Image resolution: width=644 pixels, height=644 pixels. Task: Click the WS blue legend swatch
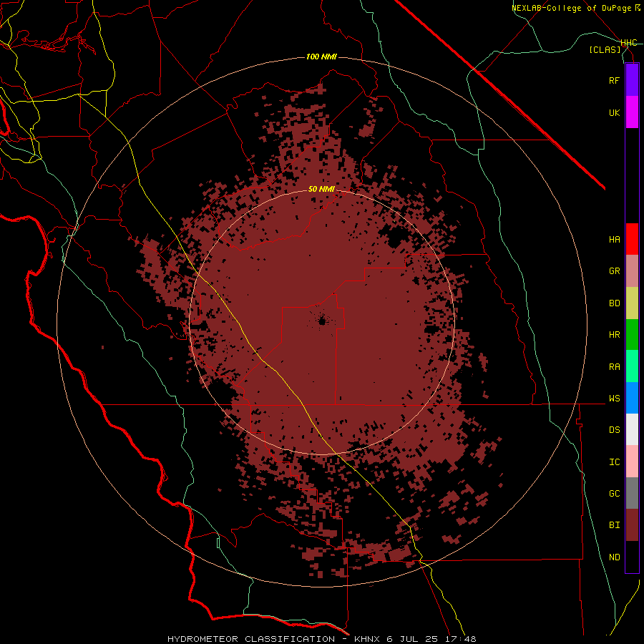[632, 398]
